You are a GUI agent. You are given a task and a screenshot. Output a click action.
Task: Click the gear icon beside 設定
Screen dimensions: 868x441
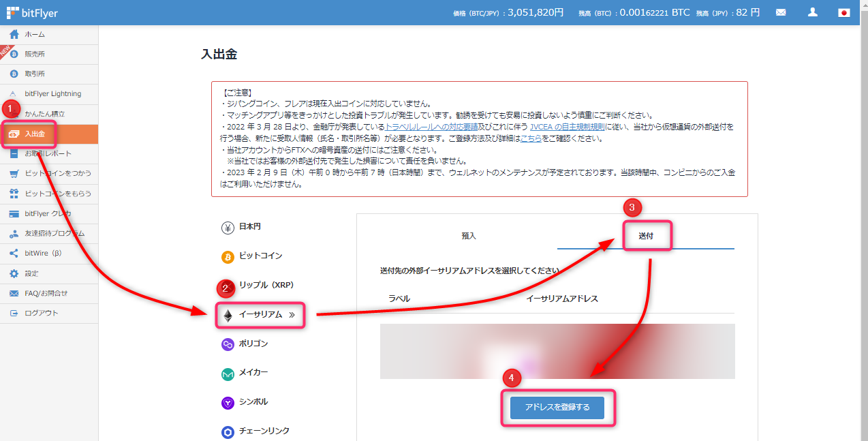(x=14, y=273)
